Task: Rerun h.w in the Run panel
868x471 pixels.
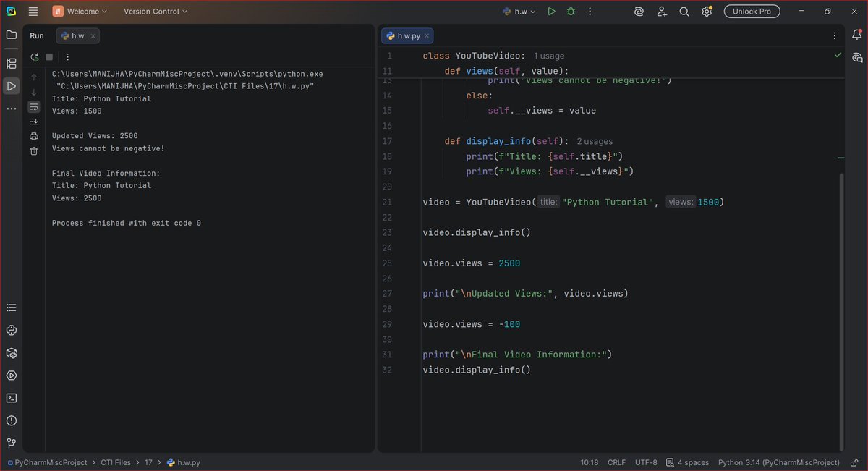Action: 34,57
